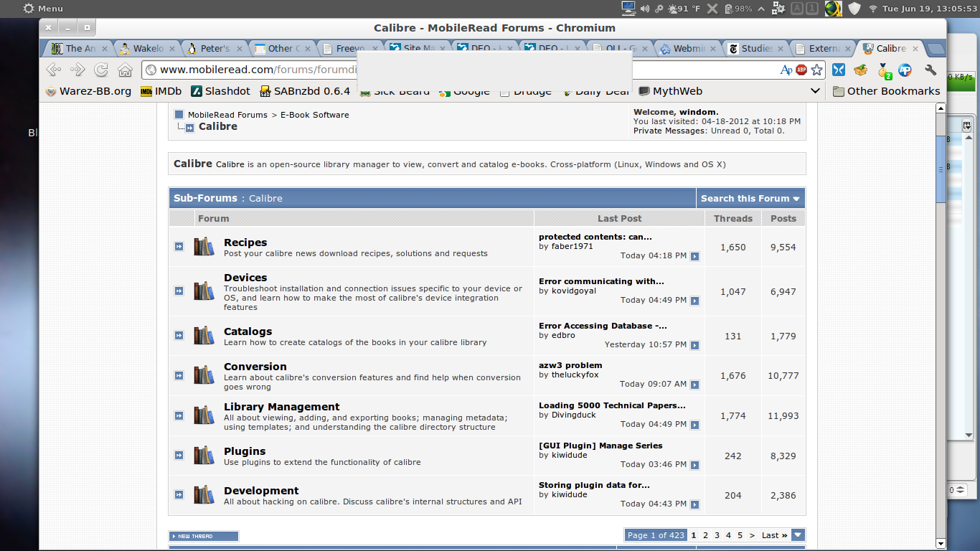Switch to the Wakelo tab
This screenshot has width=980, height=551.
146,49
